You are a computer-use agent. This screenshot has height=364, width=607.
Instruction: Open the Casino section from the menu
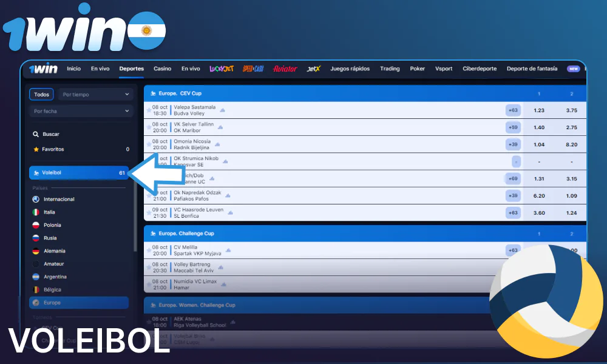[162, 69]
